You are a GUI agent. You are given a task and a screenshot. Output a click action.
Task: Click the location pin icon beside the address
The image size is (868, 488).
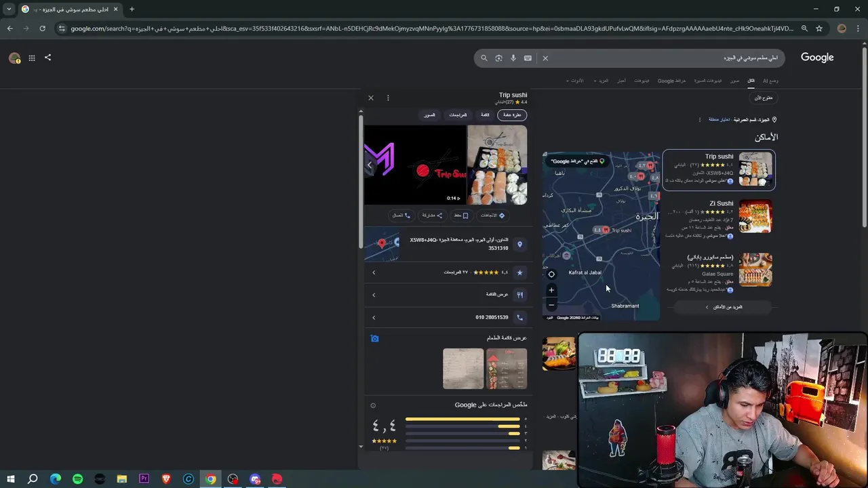coord(520,245)
